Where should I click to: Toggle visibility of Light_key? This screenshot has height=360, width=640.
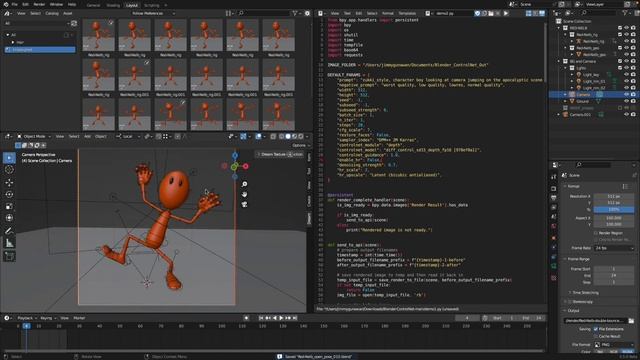pyautogui.click(x=627, y=75)
